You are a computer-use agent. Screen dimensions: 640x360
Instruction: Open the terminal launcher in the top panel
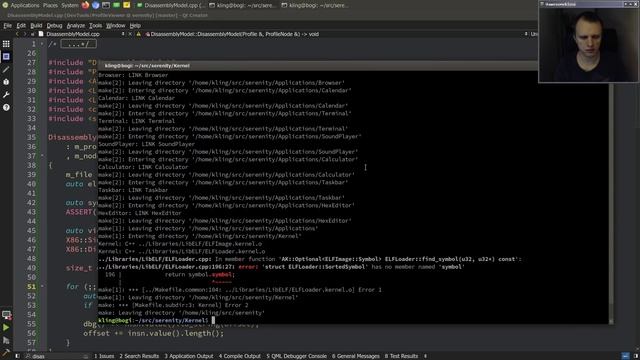[x=106, y=5]
